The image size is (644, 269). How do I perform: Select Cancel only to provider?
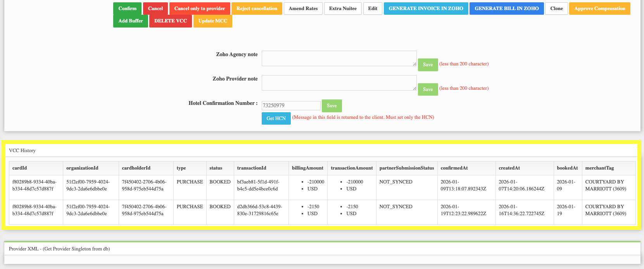coord(200,9)
